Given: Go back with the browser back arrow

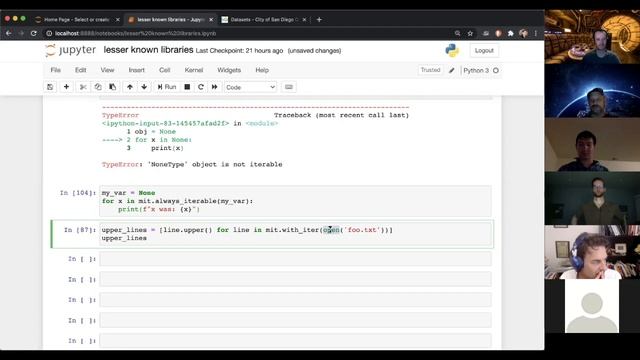Looking at the screenshot, I should (x=9, y=33).
